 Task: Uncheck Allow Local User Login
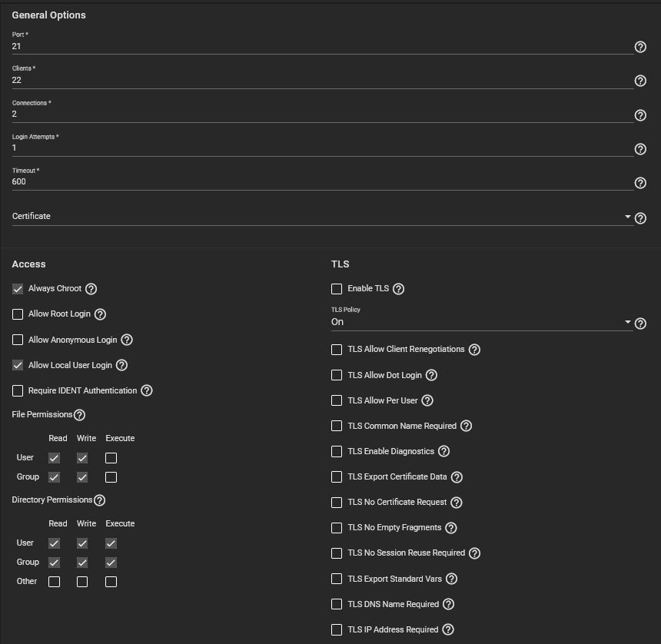[18, 365]
